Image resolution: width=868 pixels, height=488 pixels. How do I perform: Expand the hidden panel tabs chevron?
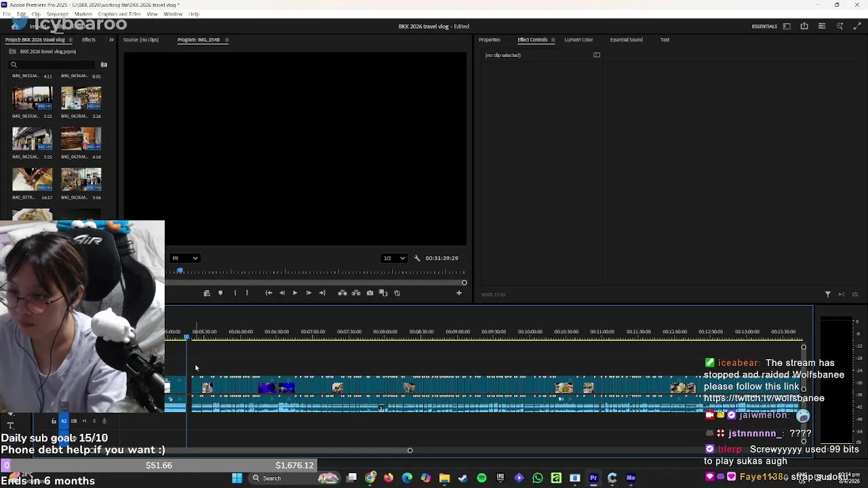coord(111,40)
